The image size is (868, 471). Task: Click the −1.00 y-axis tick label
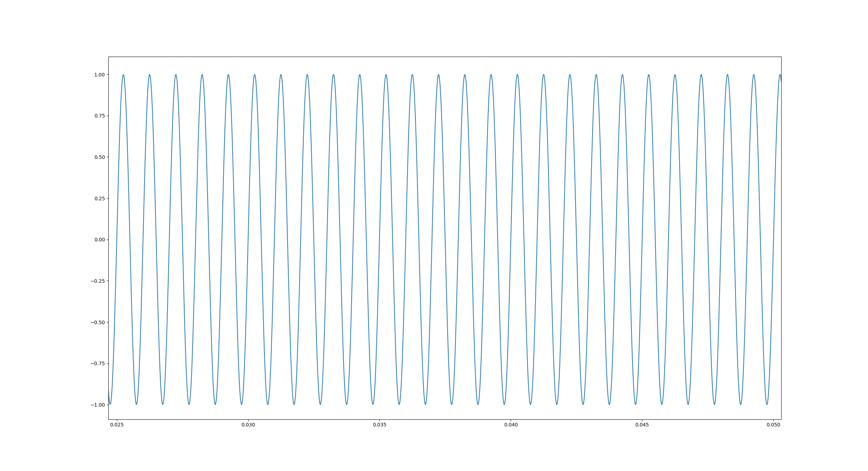point(98,405)
